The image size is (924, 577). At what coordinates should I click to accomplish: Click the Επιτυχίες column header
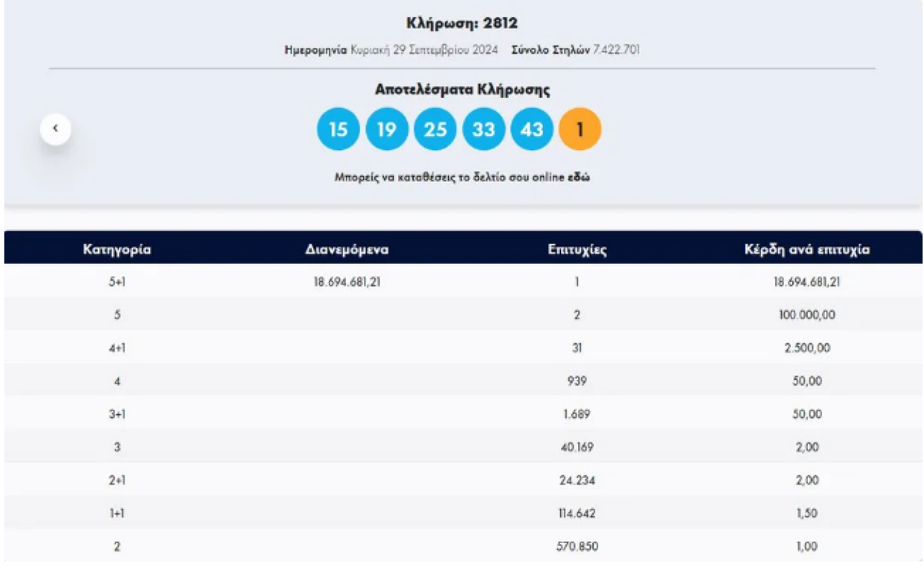coord(577,249)
